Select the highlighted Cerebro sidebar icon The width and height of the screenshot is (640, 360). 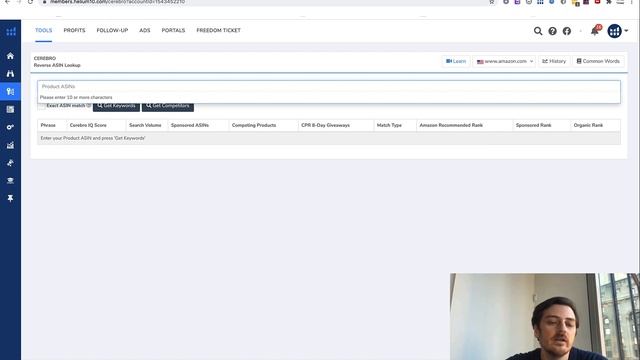[10, 91]
